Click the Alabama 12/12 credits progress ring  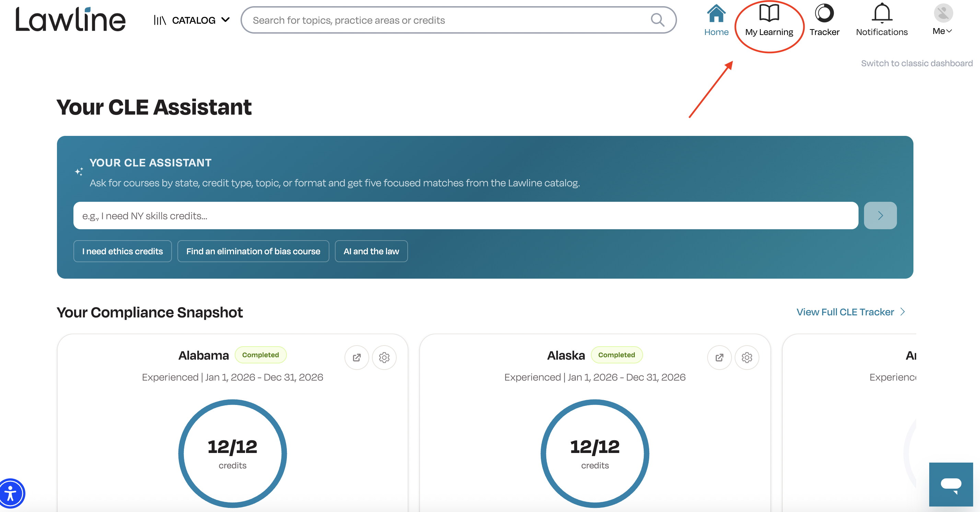tap(232, 453)
